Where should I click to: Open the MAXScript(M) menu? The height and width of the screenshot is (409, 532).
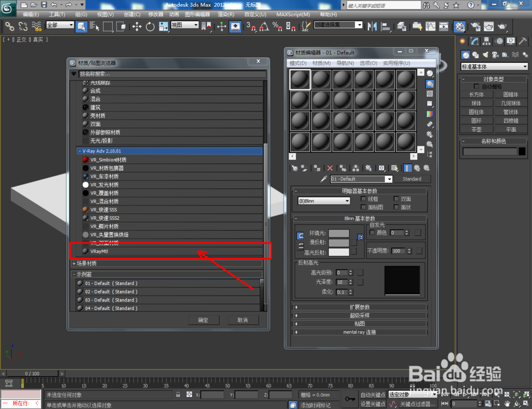(293, 14)
